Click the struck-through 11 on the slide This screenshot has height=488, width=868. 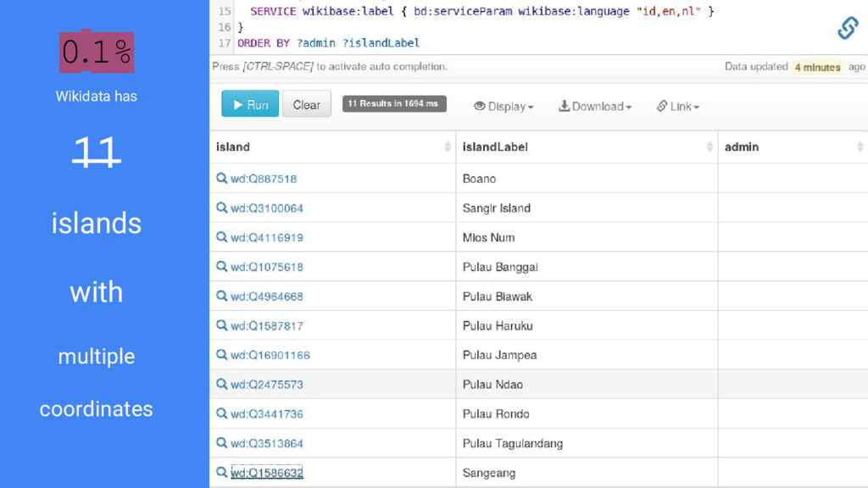[97, 151]
